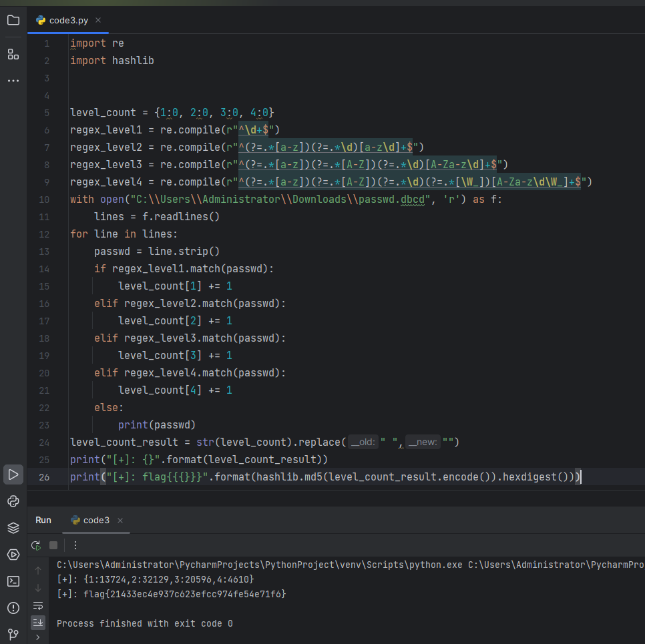The height and width of the screenshot is (644, 645).
Task: Go up the stack trace arrow
Action: (x=38, y=571)
